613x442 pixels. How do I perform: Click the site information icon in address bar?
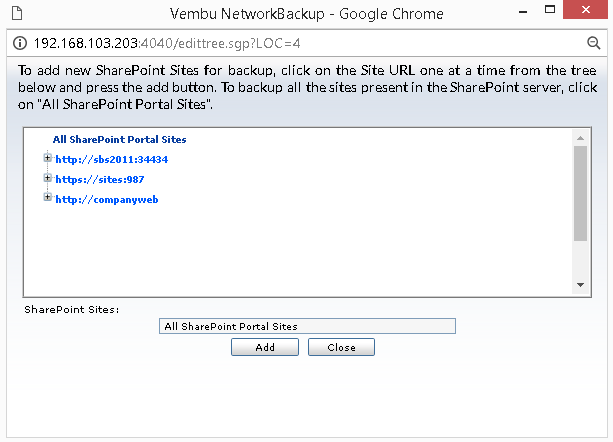[20, 43]
